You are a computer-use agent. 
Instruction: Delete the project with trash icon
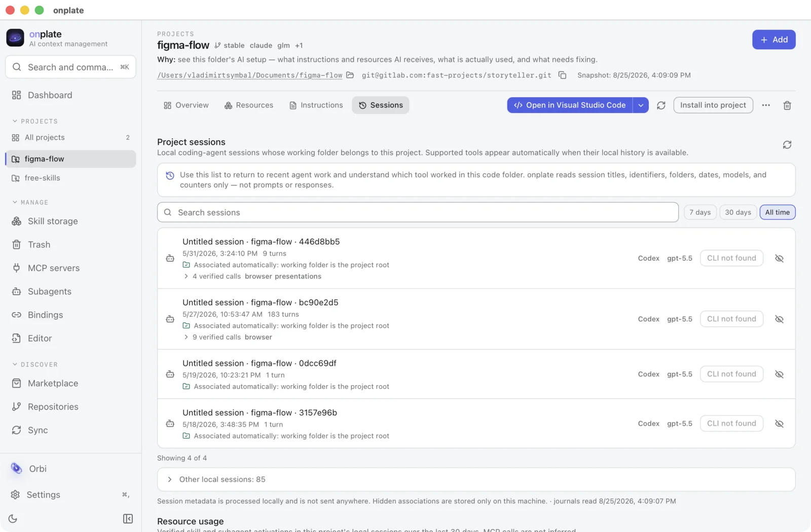[x=787, y=105]
